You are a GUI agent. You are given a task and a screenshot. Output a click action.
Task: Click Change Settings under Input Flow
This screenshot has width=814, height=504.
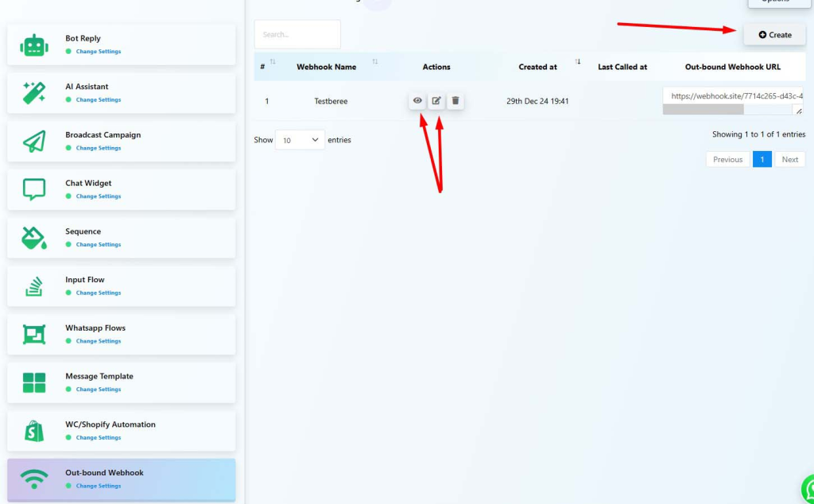point(99,293)
